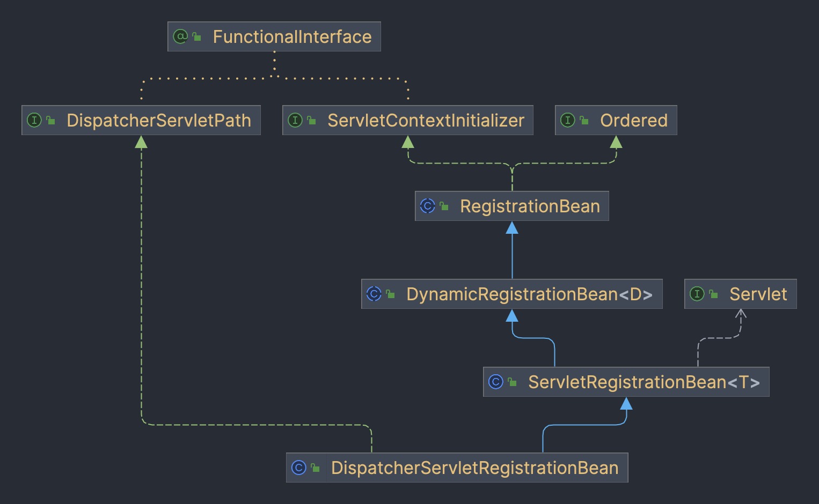Image resolution: width=819 pixels, height=504 pixels.
Task: Click the public lock icon on ServletContextInitializer
Action: pos(312,120)
